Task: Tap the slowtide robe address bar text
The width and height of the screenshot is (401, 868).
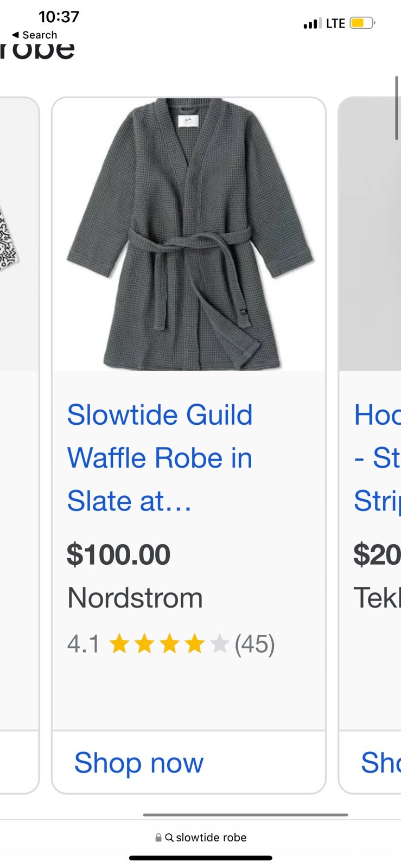Action: click(x=211, y=838)
